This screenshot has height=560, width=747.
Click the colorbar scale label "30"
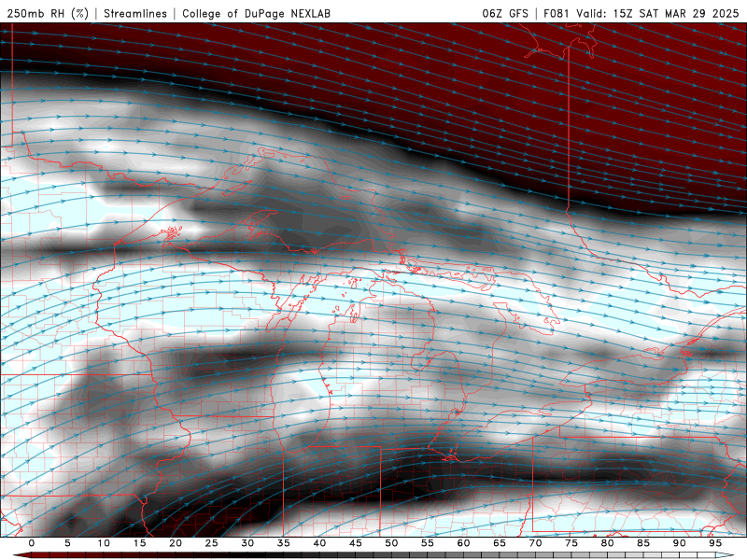pyautogui.click(x=247, y=543)
